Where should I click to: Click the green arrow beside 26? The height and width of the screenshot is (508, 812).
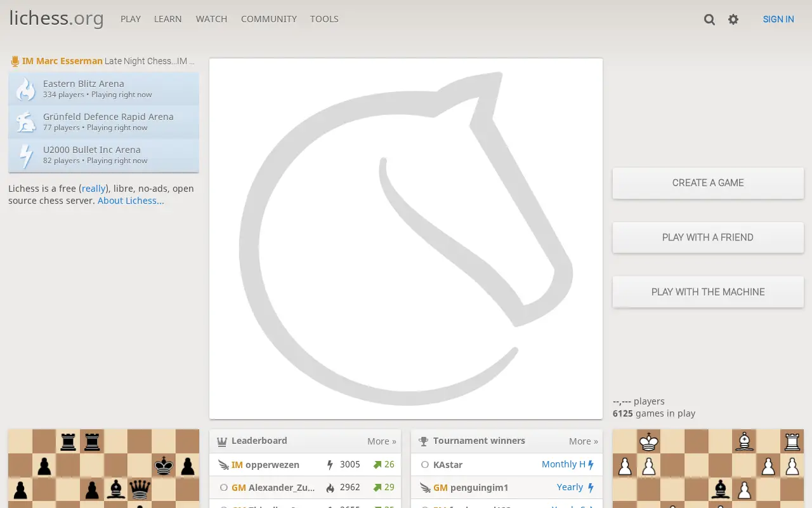pos(377,465)
